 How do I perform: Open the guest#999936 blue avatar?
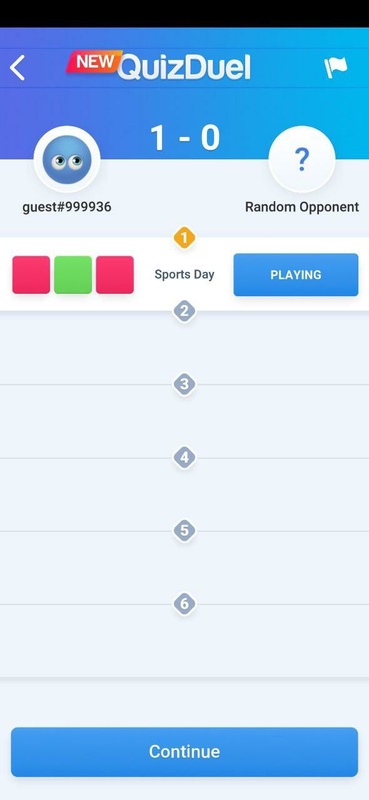pos(67,159)
